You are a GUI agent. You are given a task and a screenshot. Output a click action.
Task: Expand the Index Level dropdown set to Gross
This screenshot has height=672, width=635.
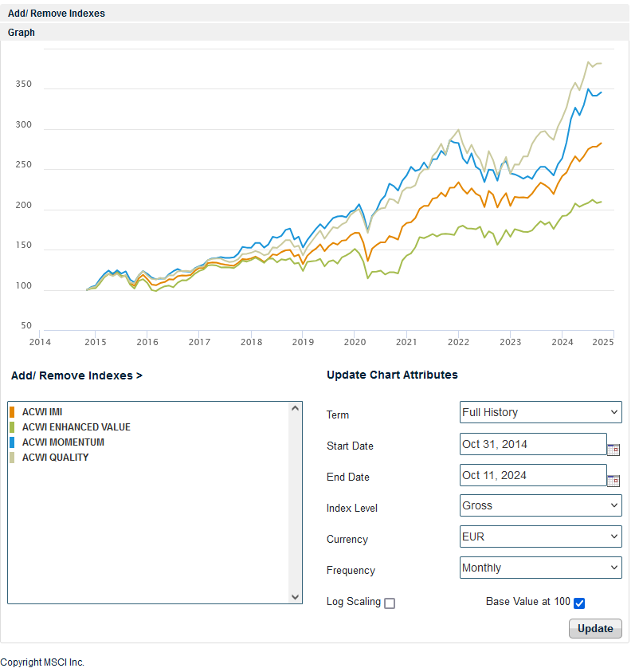[x=540, y=505]
